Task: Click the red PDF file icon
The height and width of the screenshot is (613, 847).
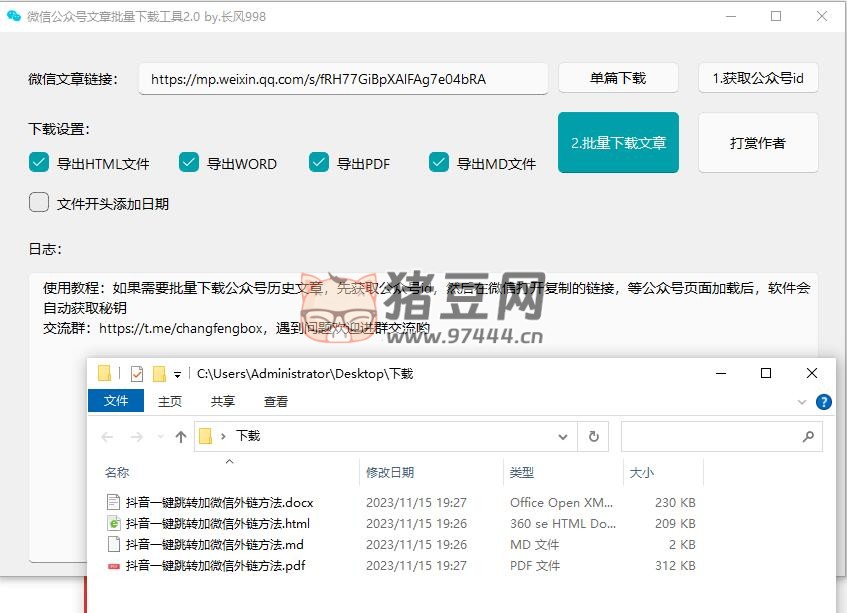Action: (113, 566)
